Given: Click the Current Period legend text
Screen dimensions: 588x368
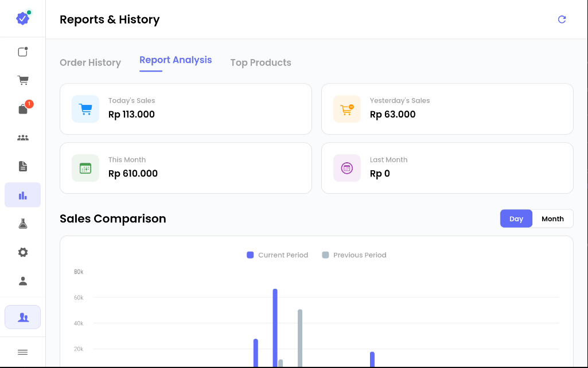Looking at the screenshot, I should point(283,255).
